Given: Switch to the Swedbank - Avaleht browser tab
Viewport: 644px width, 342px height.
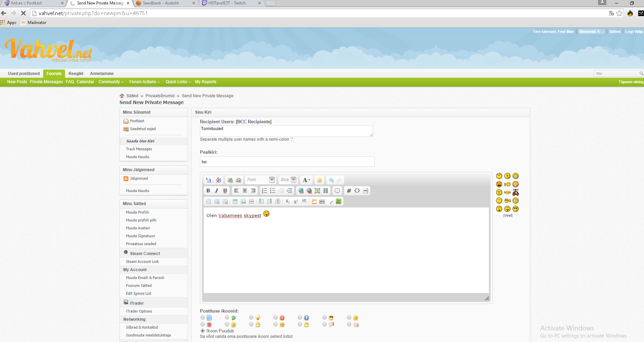Looking at the screenshot, I should [x=165, y=3].
